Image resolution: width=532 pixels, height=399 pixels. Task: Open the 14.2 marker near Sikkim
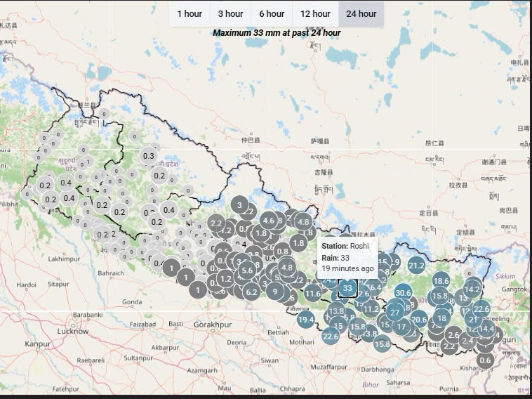472,289
